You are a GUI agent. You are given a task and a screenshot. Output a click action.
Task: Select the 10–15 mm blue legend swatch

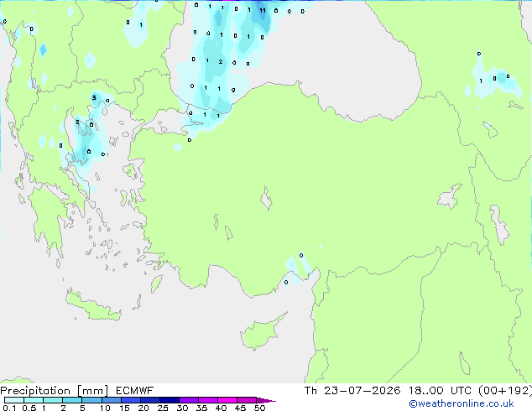click(x=111, y=400)
